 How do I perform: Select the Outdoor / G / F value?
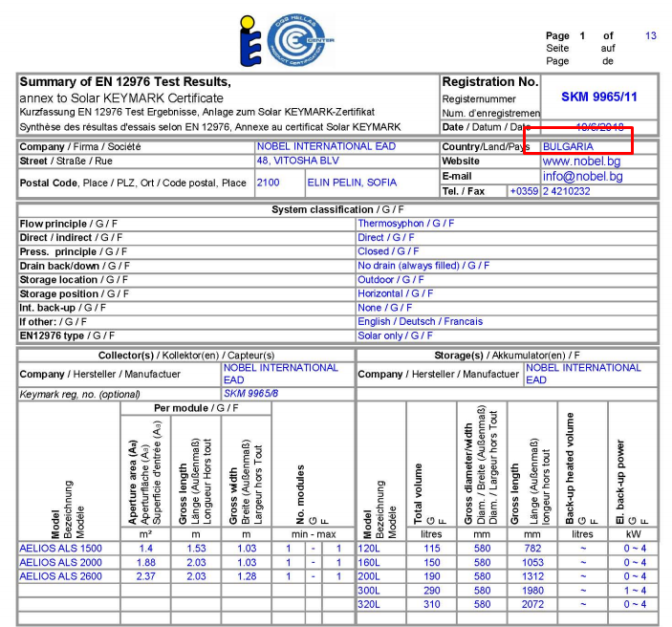pyautogui.click(x=391, y=279)
